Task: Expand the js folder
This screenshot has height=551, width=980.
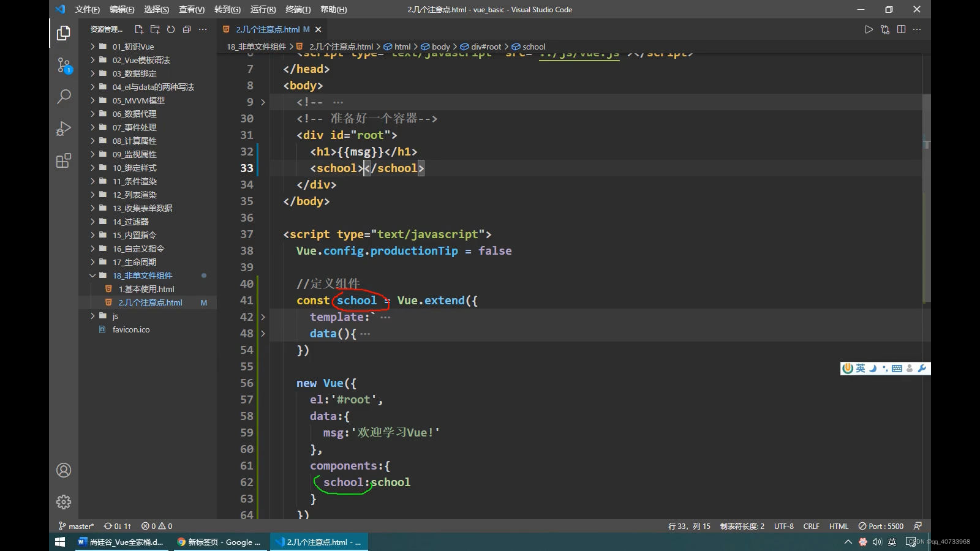Action: point(147,316)
